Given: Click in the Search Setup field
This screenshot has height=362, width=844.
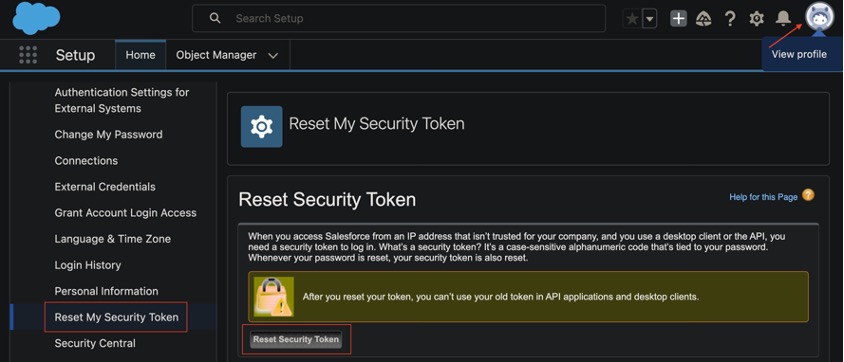Looking at the screenshot, I should [x=399, y=18].
